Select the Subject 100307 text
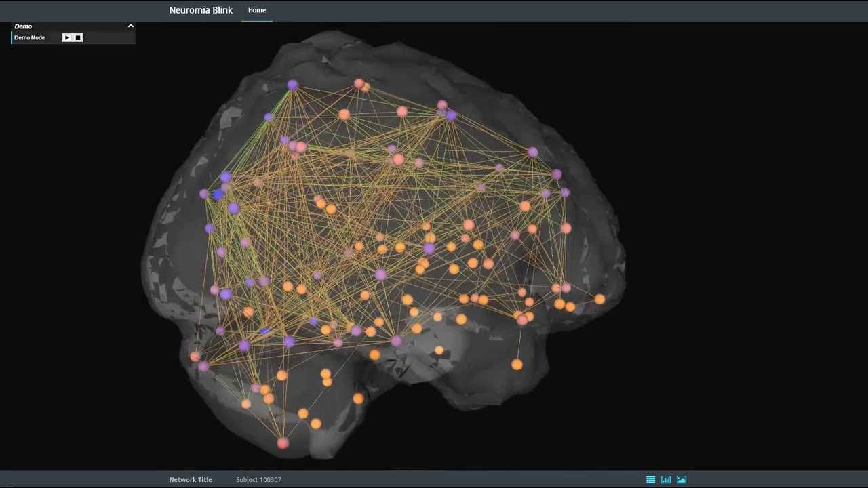Image resolution: width=868 pixels, height=488 pixels. point(258,479)
